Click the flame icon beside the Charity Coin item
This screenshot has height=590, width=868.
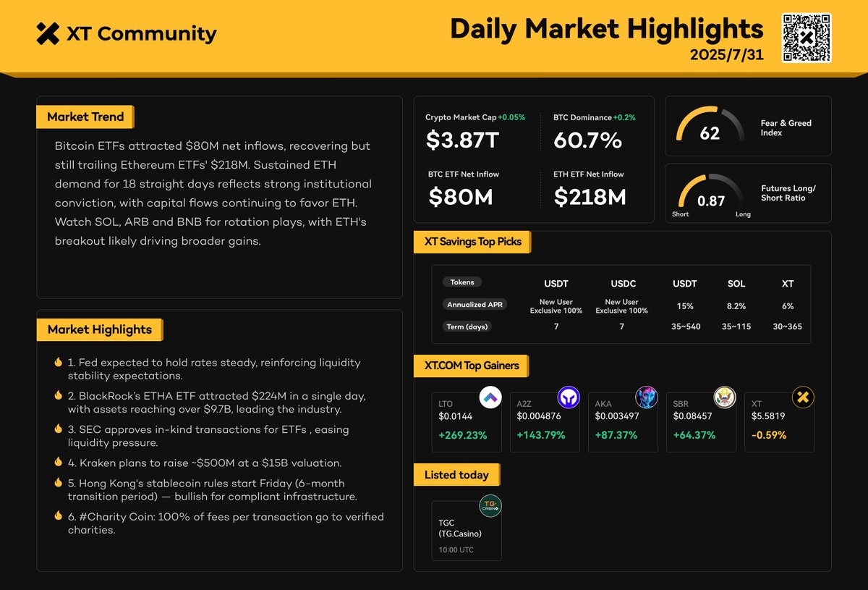coord(58,516)
